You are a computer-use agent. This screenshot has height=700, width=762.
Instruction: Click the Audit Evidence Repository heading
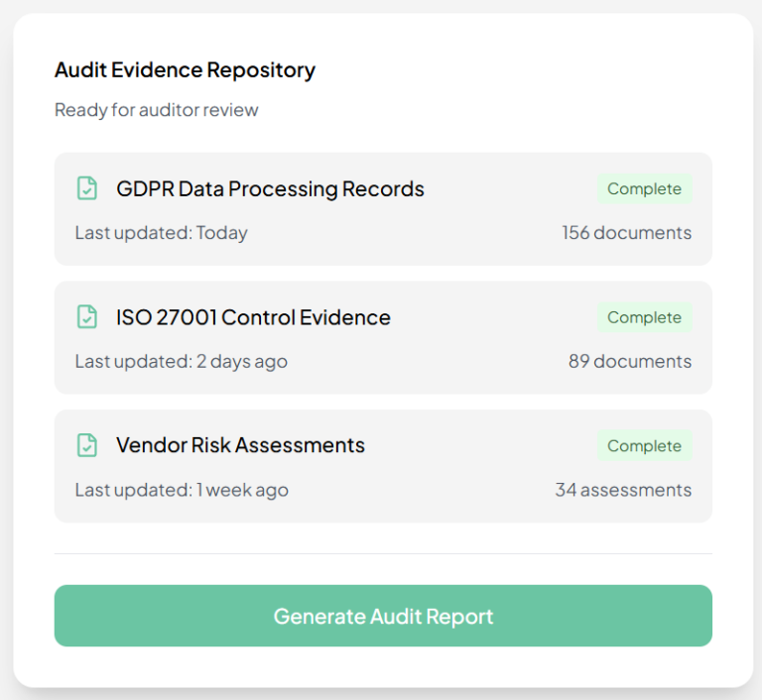coord(185,70)
